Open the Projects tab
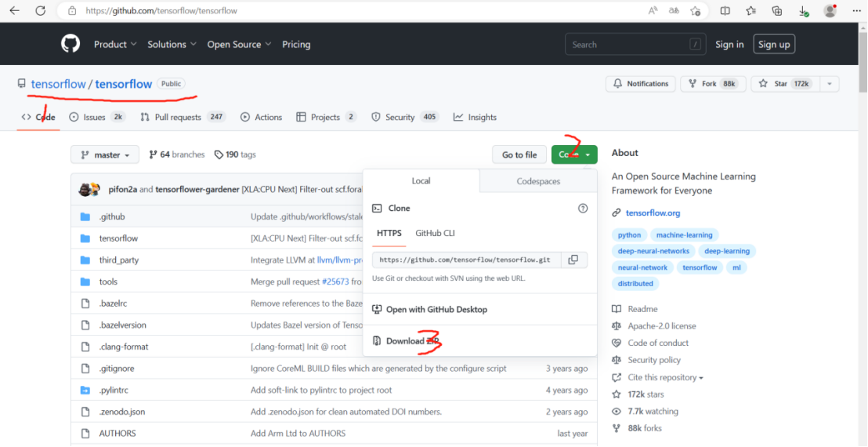Screen dimensions: 868x447 [327, 117]
